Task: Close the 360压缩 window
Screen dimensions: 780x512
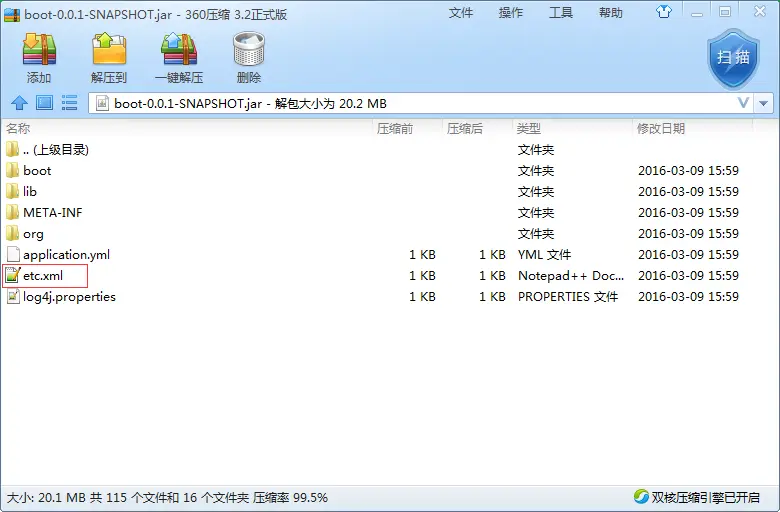Action: [760, 12]
